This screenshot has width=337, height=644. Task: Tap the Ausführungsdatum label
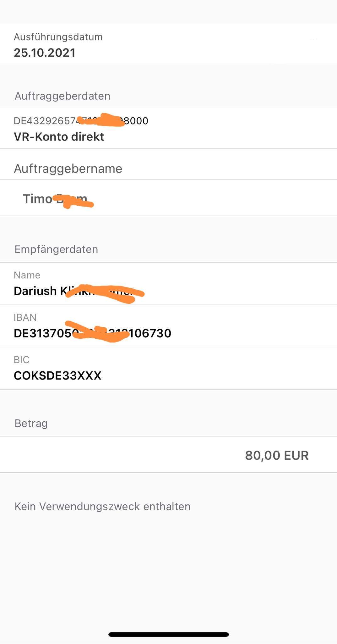58,37
